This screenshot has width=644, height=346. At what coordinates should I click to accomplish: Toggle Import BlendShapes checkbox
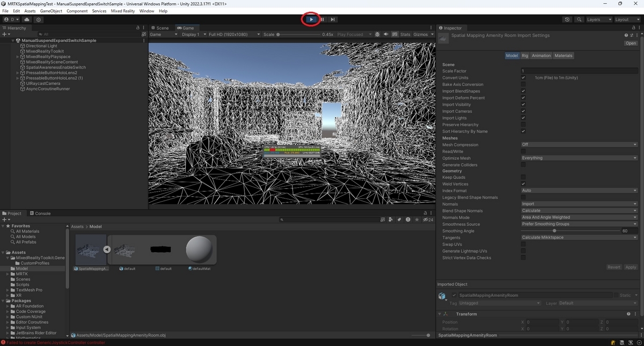tap(523, 91)
